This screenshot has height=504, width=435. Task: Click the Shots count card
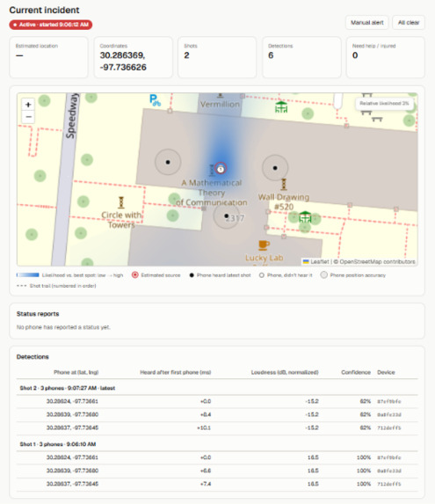pyautogui.click(x=217, y=57)
